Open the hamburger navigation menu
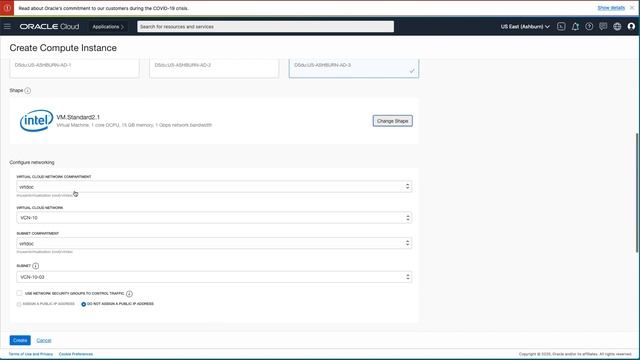The height and width of the screenshot is (360, 640). (7, 27)
